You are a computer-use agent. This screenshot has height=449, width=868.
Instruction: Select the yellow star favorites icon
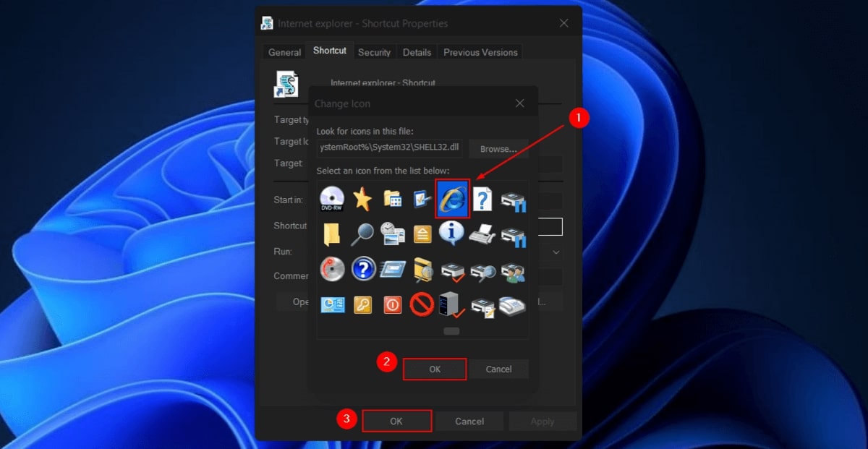(x=363, y=200)
